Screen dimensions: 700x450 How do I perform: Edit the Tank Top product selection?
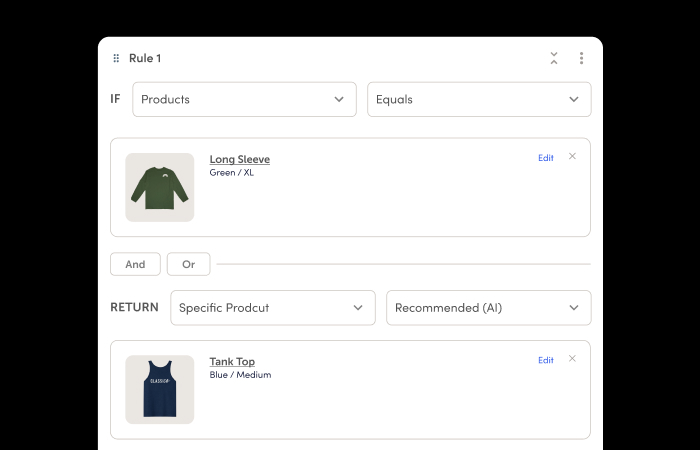[546, 360]
